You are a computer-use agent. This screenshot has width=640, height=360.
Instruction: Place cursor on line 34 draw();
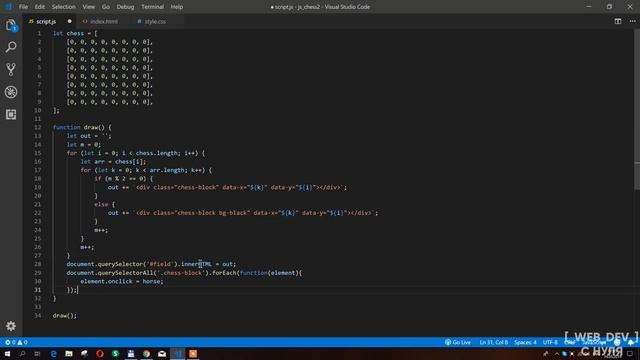[x=64, y=316]
